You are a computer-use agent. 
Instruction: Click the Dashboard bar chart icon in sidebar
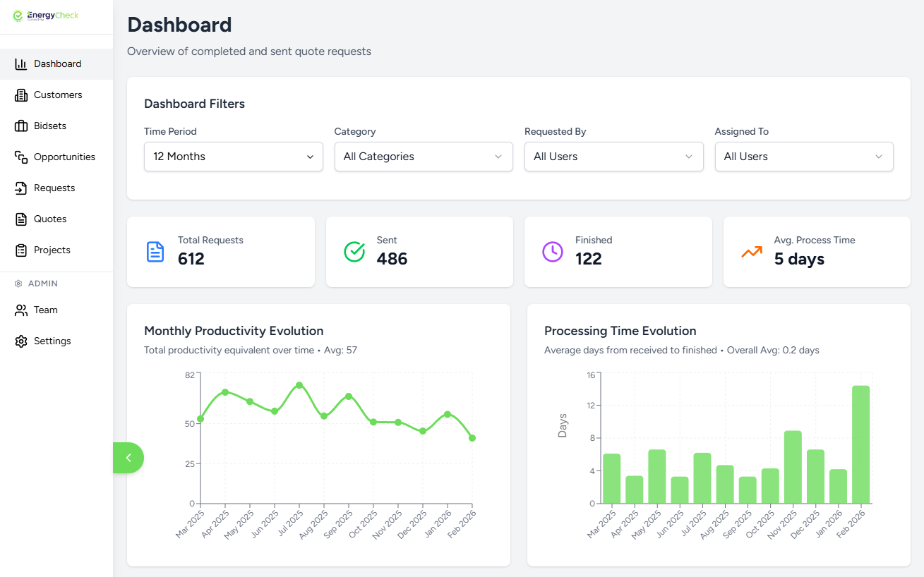(x=21, y=64)
